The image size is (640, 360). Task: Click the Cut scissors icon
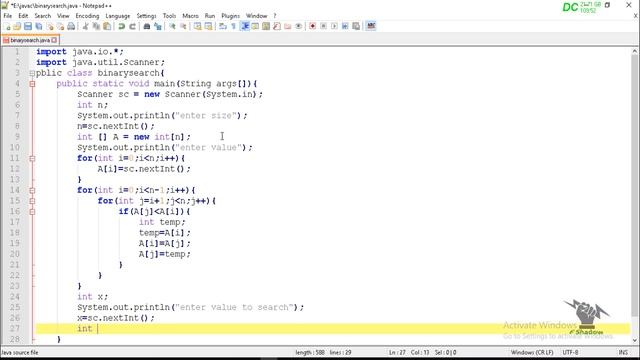tap(85, 27)
